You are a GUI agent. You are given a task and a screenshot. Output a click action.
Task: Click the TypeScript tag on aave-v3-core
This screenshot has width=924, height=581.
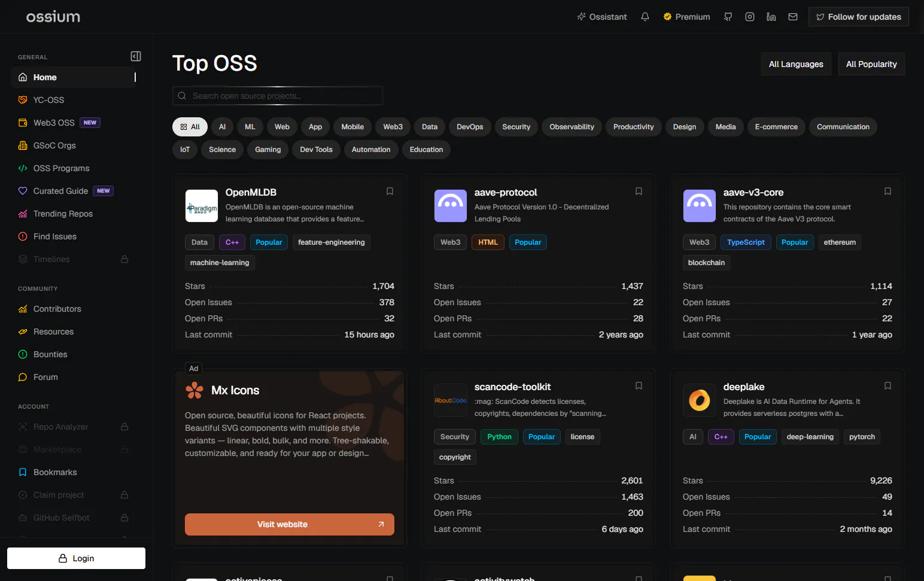[x=746, y=242]
